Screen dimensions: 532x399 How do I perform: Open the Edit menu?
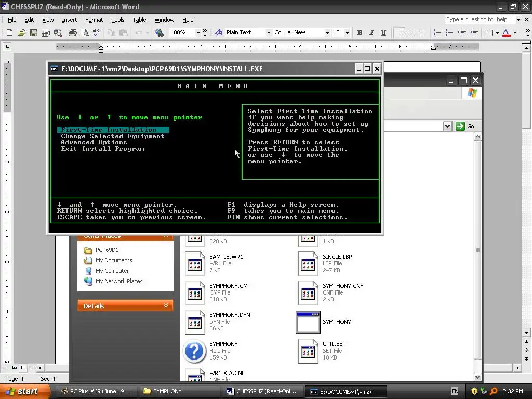coord(29,20)
